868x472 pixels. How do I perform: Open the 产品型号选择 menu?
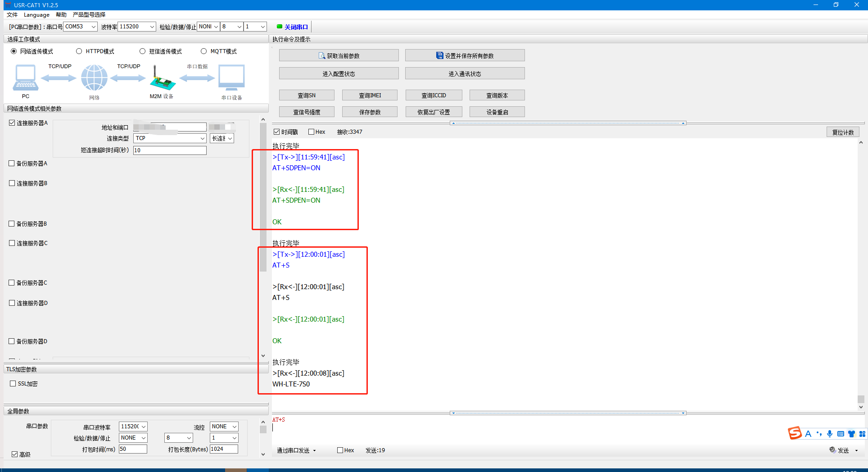pyautogui.click(x=89, y=15)
